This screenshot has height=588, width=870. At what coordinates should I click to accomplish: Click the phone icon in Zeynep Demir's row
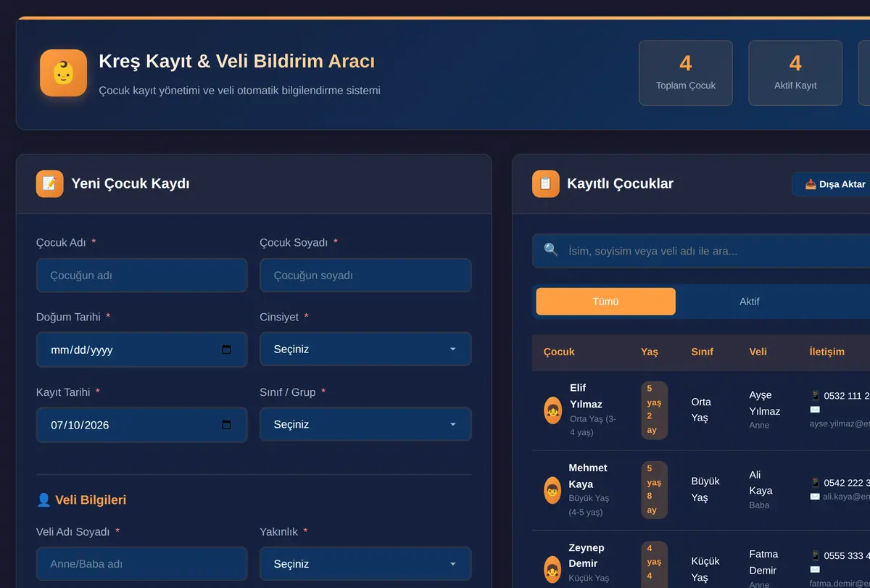click(815, 555)
